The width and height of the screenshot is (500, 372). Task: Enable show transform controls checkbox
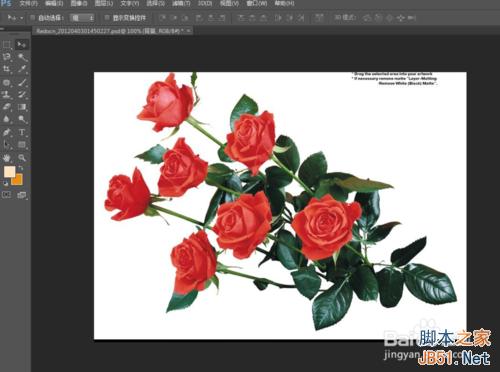[107, 18]
